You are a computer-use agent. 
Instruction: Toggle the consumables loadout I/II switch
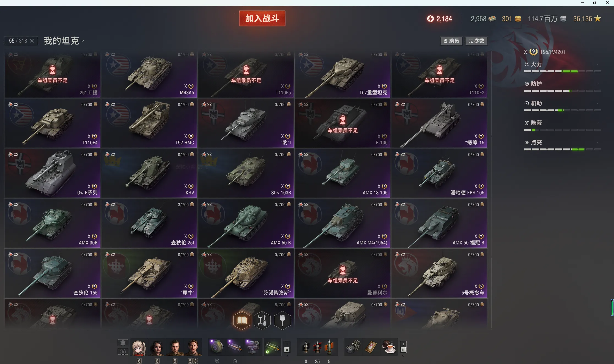[403, 347]
